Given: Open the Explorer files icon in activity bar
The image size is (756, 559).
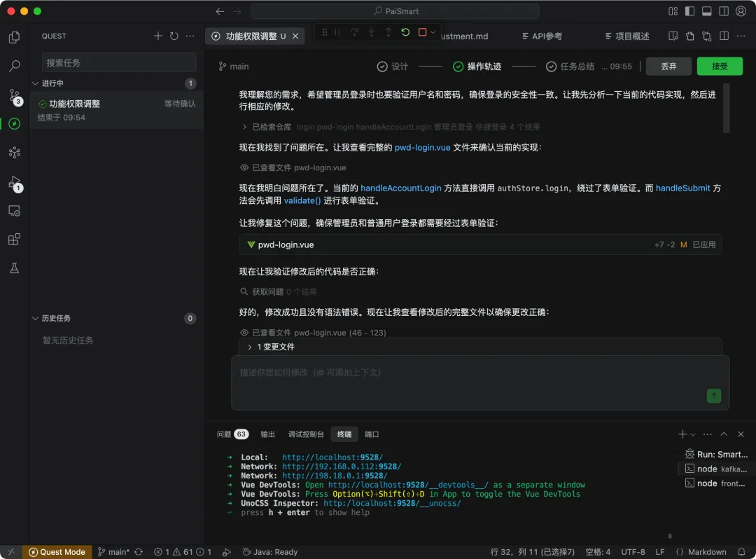Looking at the screenshot, I should 15,37.
